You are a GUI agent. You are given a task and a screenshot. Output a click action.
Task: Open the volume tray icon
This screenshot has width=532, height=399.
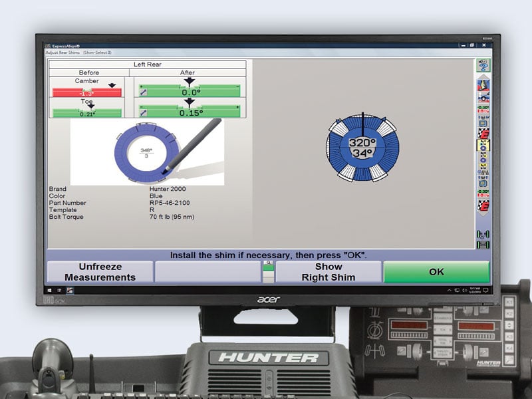[x=464, y=291]
